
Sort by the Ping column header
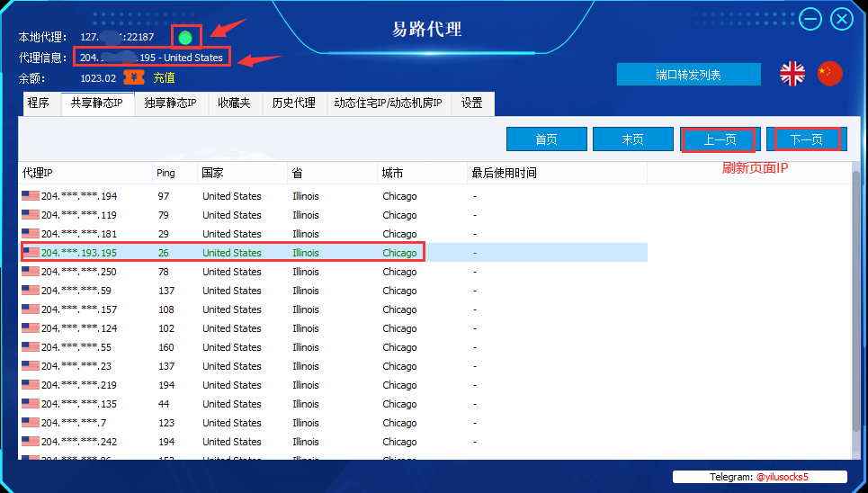tap(174, 173)
